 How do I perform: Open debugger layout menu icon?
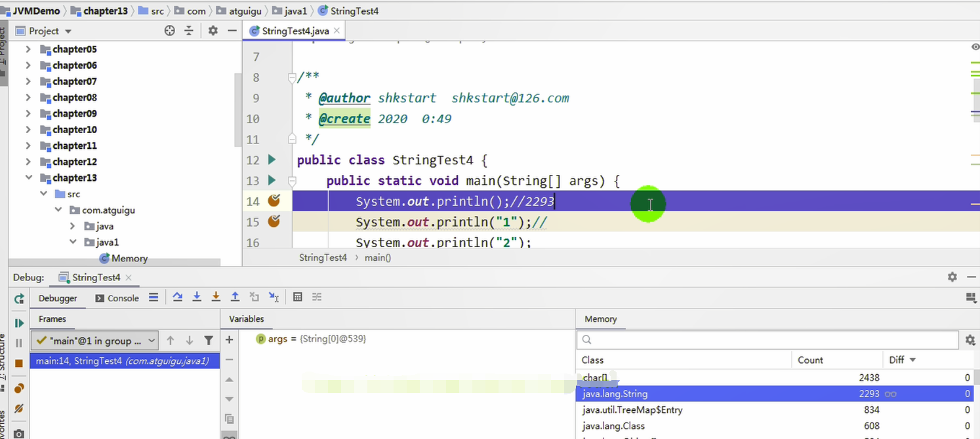pyautogui.click(x=153, y=297)
